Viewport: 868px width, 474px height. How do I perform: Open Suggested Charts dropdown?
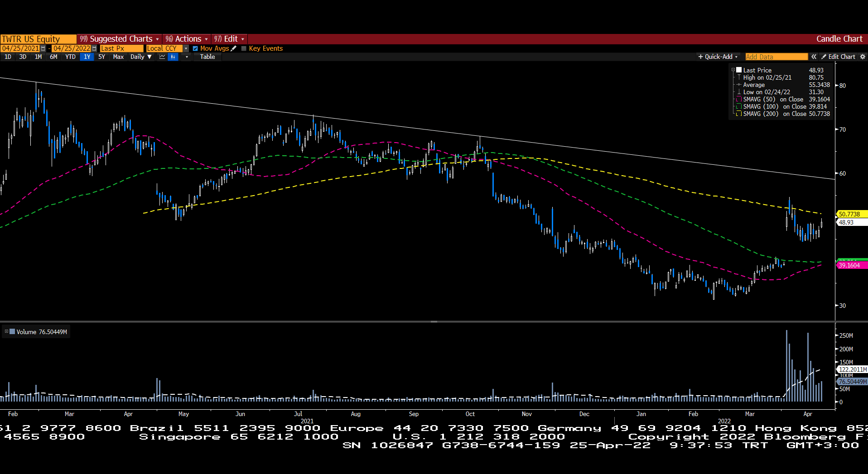click(x=119, y=39)
